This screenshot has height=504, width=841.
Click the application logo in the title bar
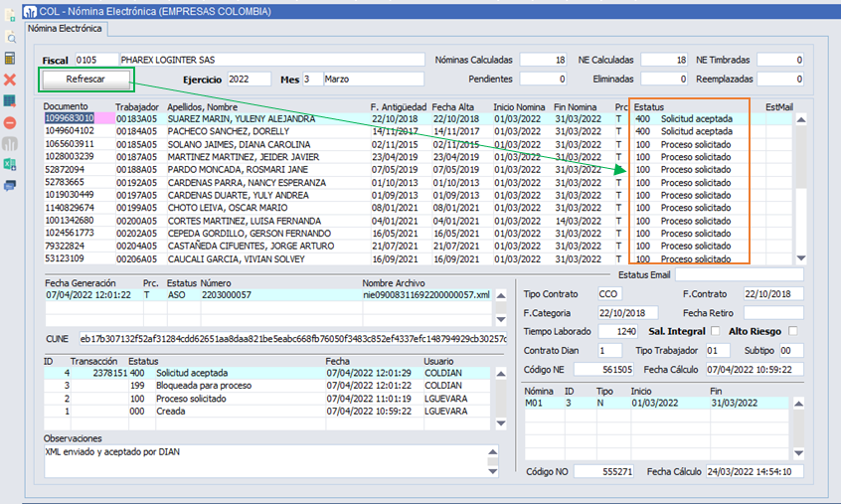coord(30,11)
